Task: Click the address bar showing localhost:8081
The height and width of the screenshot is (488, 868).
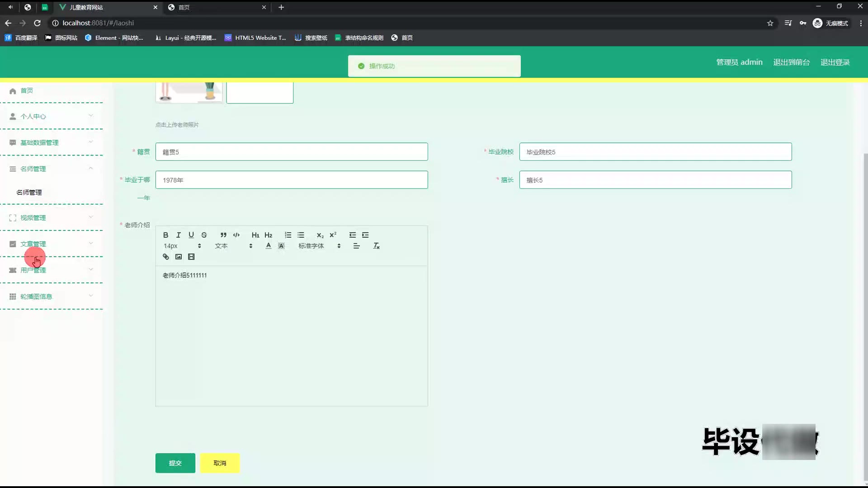Action: pos(407,23)
